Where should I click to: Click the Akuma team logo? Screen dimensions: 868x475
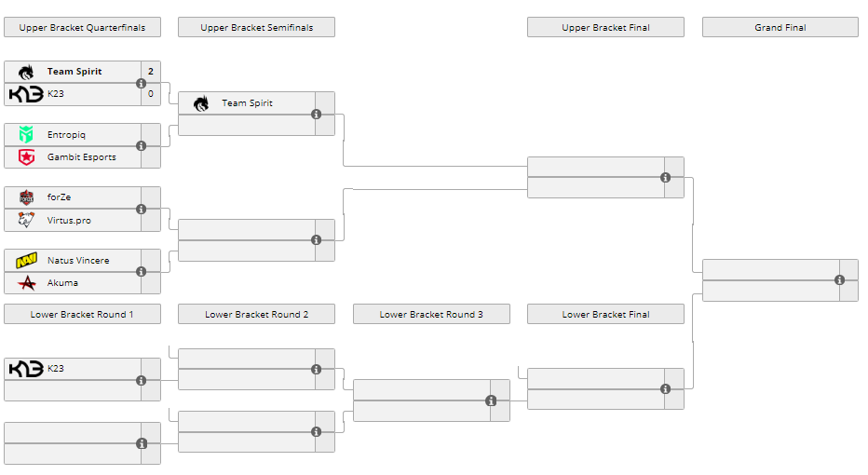pos(26,283)
